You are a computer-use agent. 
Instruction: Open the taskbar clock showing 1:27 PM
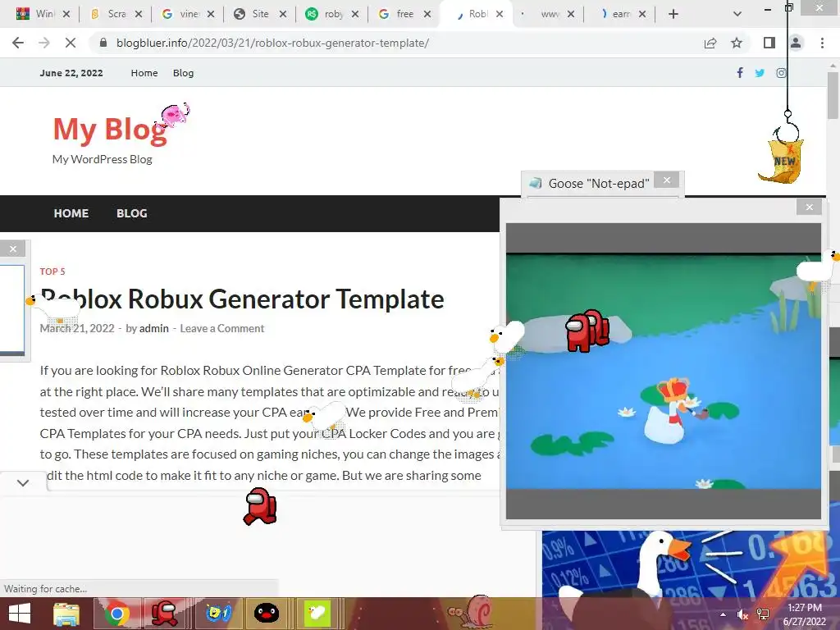point(805,614)
